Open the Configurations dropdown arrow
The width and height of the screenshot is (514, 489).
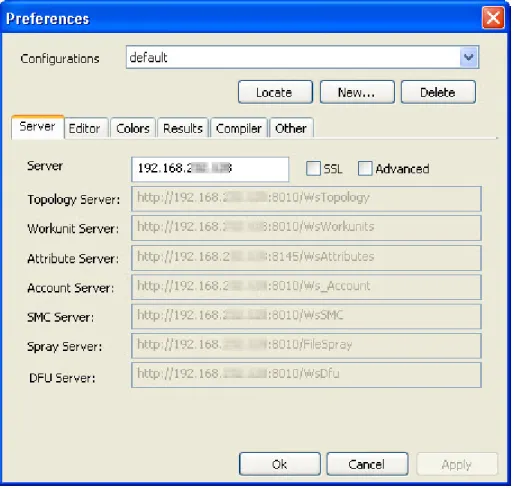[x=469, y=57]
